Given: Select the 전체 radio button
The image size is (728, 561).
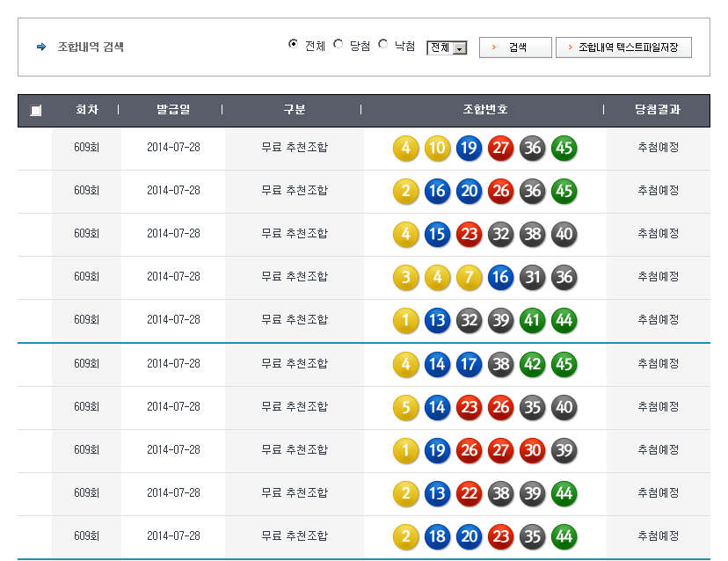Looking at the screenshot, I should point(293,44).
